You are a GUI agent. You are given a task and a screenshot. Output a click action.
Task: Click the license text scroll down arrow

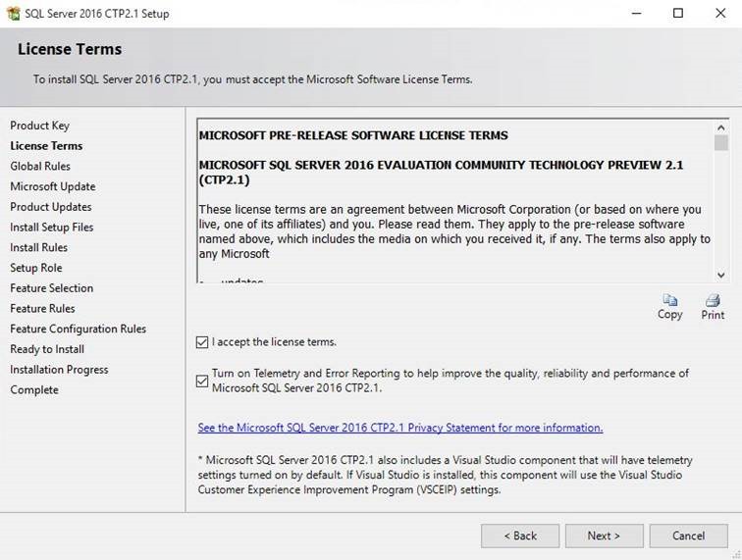coord(720,275)
